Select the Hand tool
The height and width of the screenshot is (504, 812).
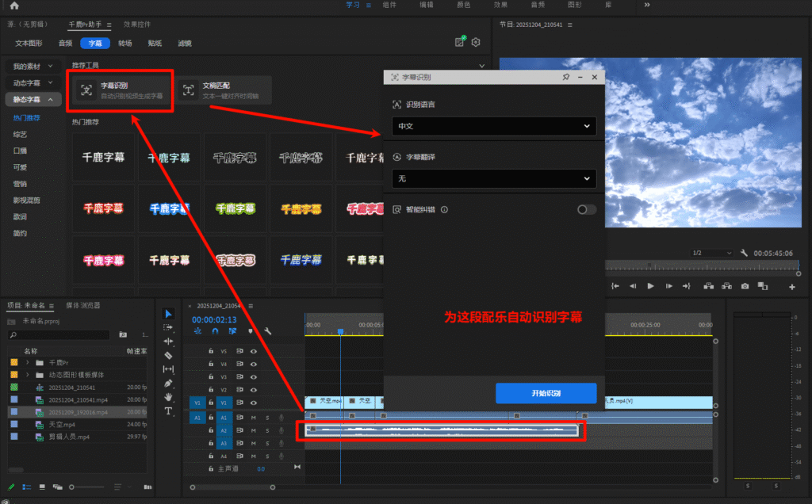point(169,396)
